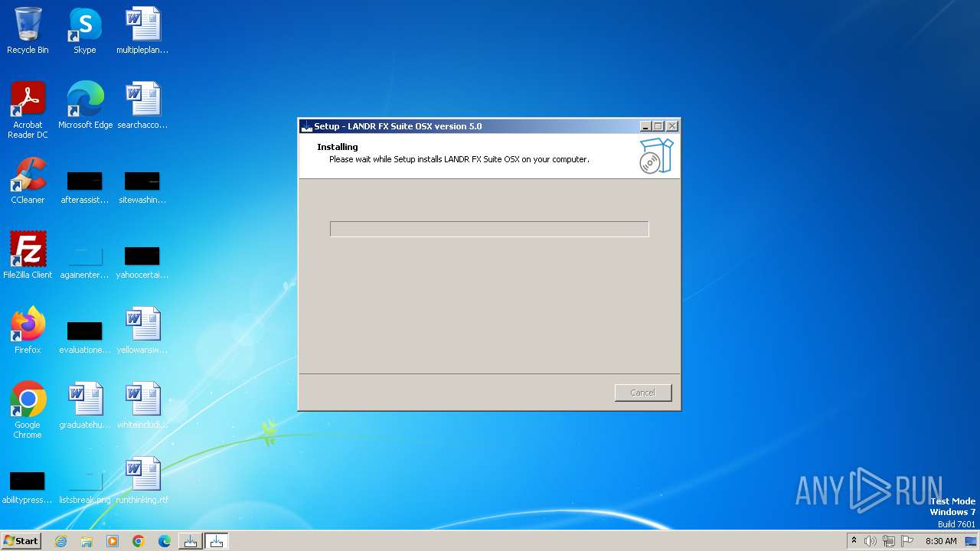Open the Firefox desktop shortcut
Viewport: 980px width, 551px height.
(28, 331)
